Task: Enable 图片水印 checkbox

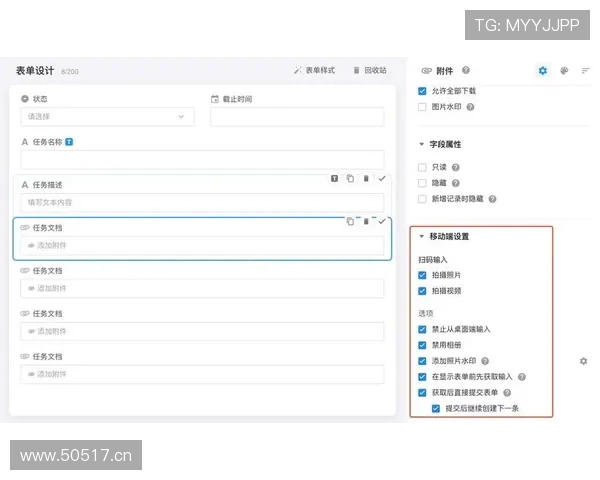Action: [x=422, y=107]
